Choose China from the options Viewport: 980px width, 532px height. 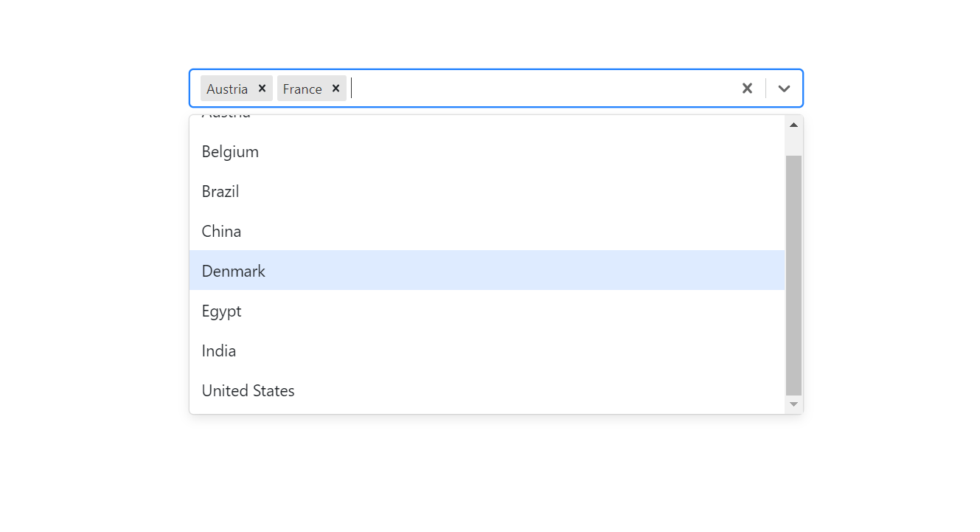point(221,231)
